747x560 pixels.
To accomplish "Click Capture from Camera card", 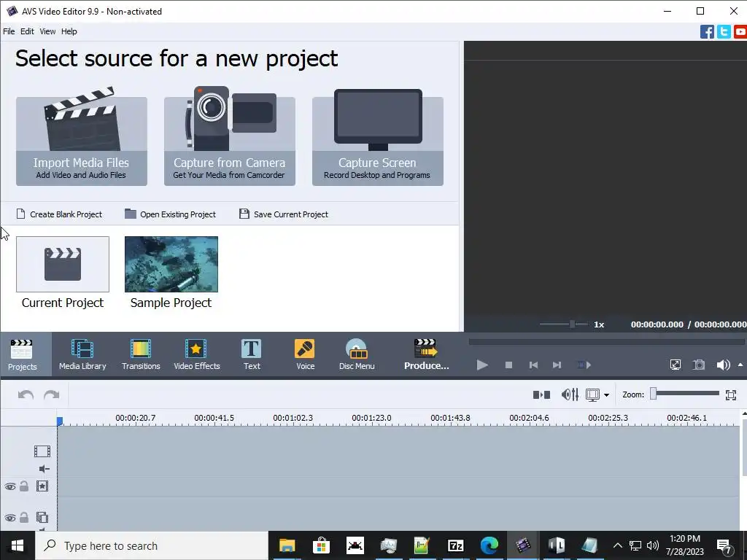I will pyautogui.click(x=230, y=141).
